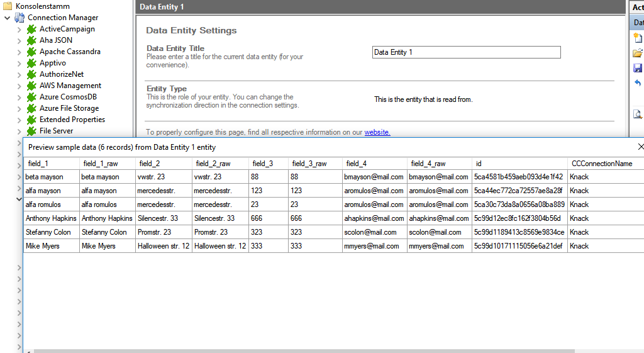This screenshot has width=644, height=353.
Task: Click the green Apache Cassandra connection icon
Action: (x=31, y=52)
